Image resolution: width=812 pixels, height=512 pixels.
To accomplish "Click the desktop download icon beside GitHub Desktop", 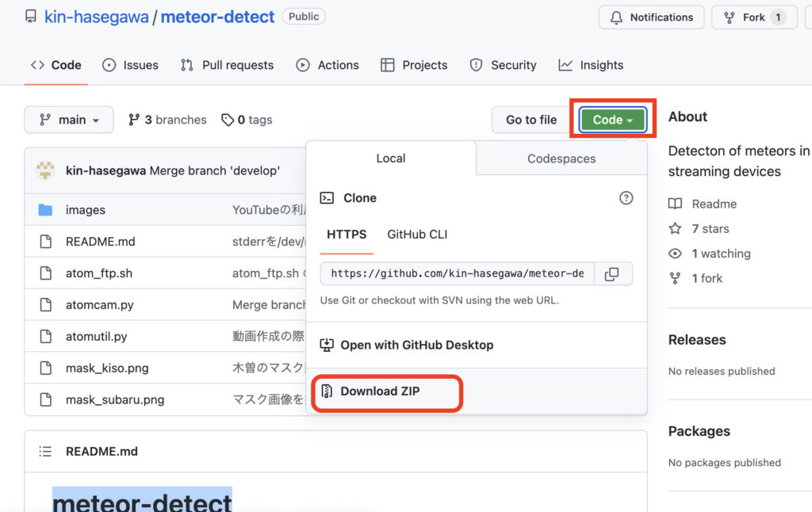I will [x=327, y=346].
